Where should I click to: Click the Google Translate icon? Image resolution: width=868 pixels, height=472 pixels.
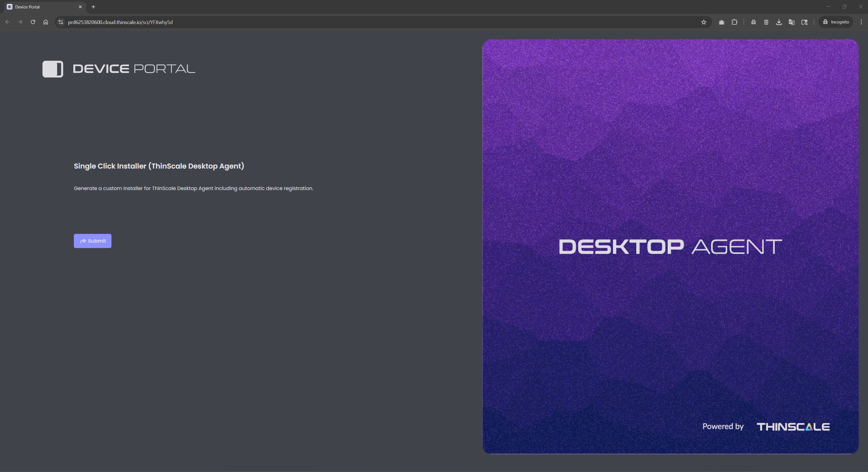pos(792,22)
